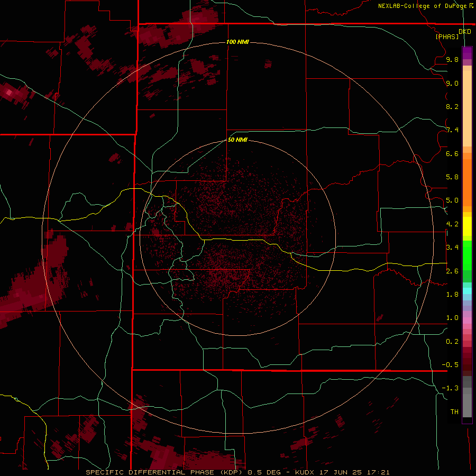Click the 3.4 scale value
The width and height of the screenshot is (476, 476).
click(452, 248)
